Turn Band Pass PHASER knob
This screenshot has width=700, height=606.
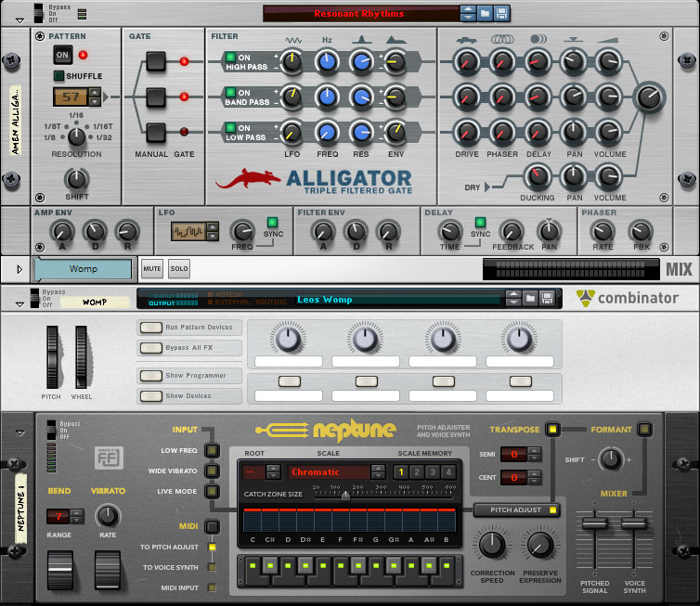pyautogui.click(x=502, y=97)
